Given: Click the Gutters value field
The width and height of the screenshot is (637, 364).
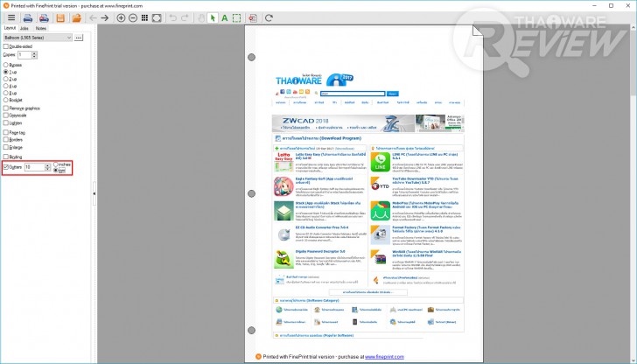Looking at the screenshot, I should [x=34, y=167].
